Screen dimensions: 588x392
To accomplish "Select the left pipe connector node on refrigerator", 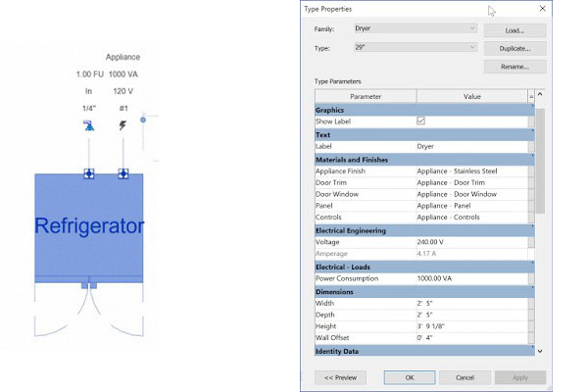I will (88, 173).
